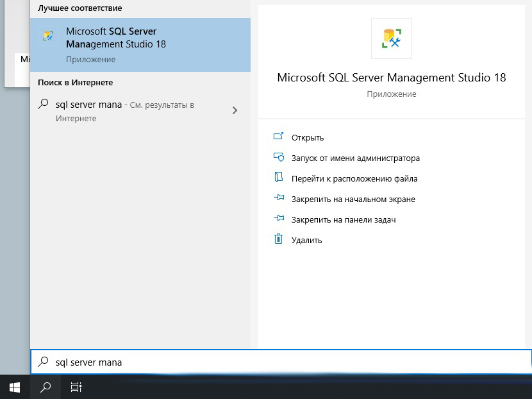Select Закрепить на панели задач
Image resolution: width=532 pixels, height=399 pixels.
pos(344,219)
